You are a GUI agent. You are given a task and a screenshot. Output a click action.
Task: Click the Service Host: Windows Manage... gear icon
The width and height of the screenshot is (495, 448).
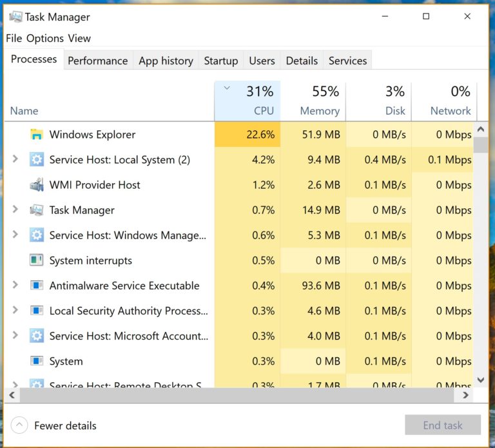pos(37,235)
